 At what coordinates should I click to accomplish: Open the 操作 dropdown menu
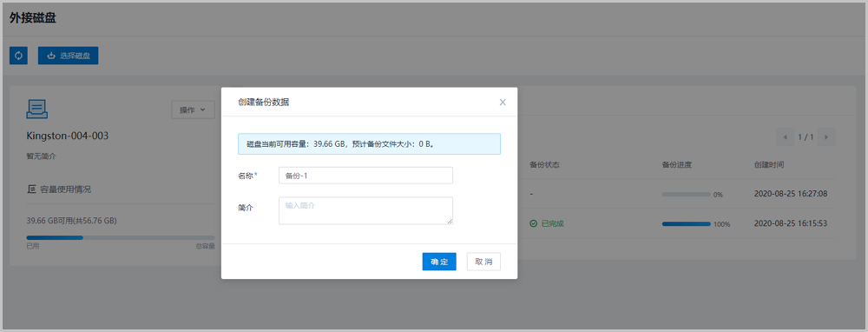coord(193,110)
